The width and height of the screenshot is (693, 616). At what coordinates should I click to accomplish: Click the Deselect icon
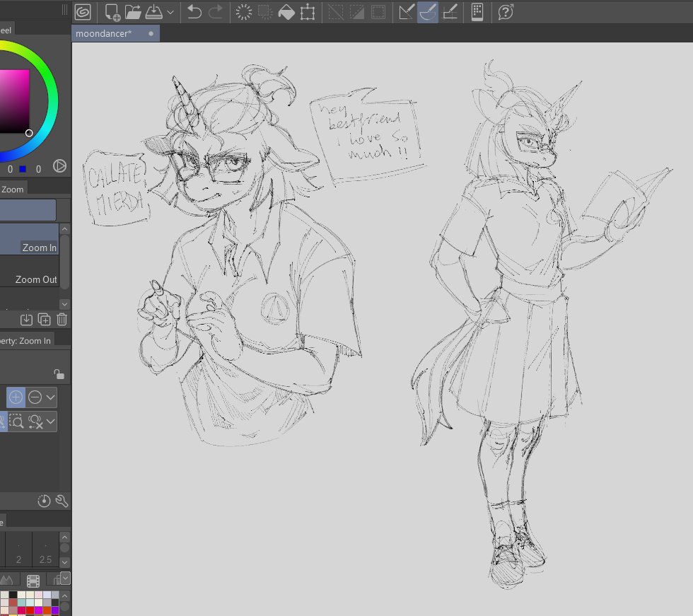coord(336,12)
